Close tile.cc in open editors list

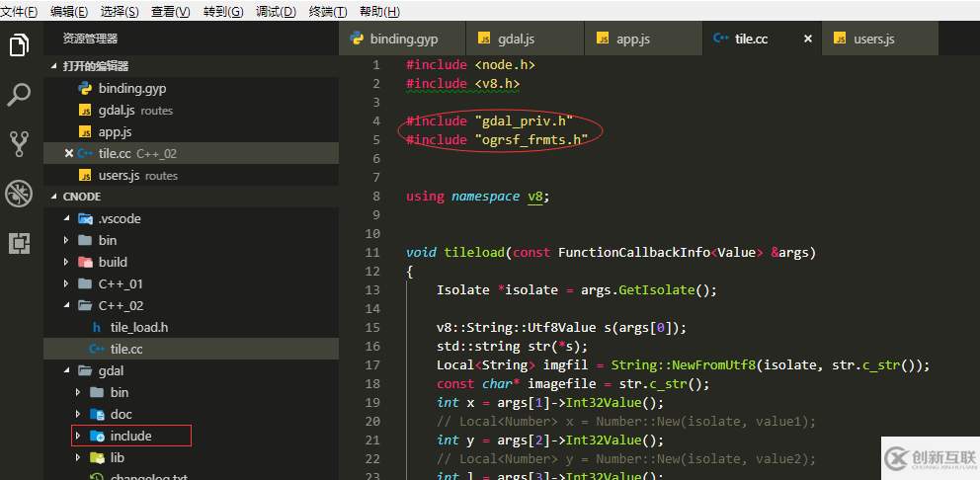(x=69, y=154)
